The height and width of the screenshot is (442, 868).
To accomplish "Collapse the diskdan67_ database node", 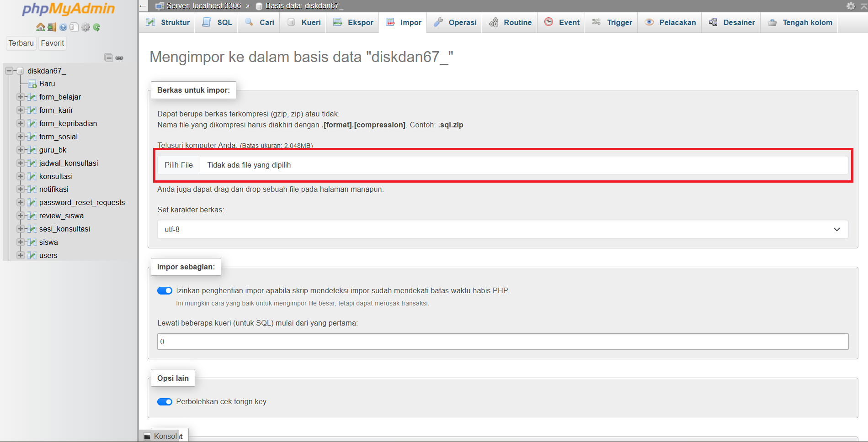I will click(x=9, y=71).
